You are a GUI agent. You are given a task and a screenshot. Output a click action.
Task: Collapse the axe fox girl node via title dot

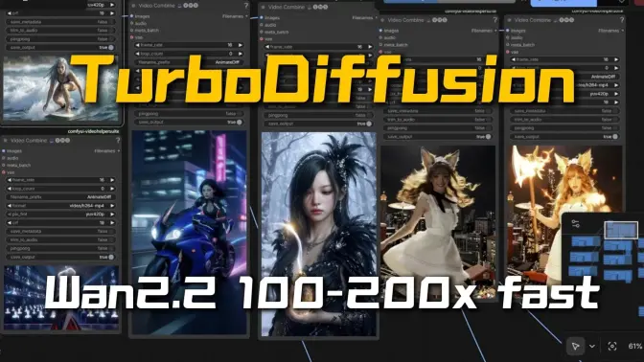tap(509, 20)
